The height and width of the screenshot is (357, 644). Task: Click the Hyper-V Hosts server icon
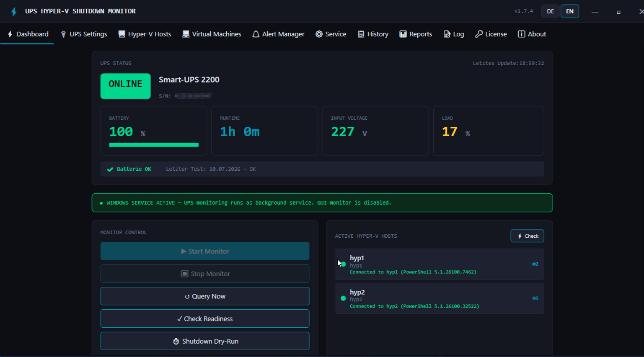[122, 34]
